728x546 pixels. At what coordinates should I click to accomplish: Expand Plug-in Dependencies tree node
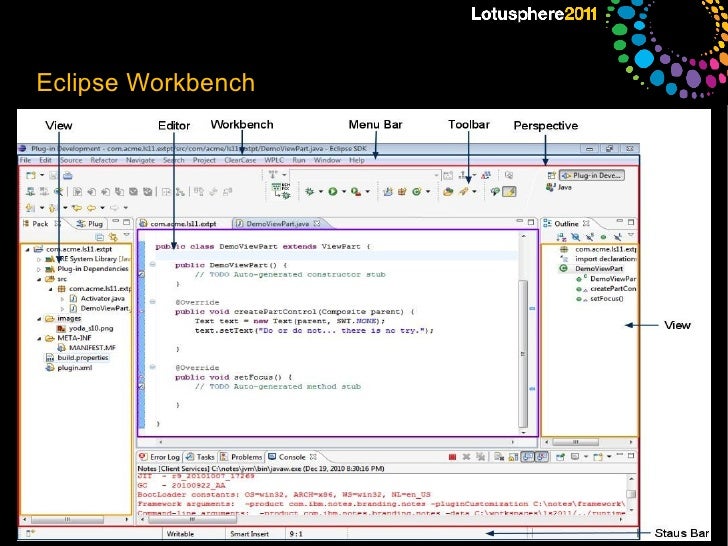39,269
